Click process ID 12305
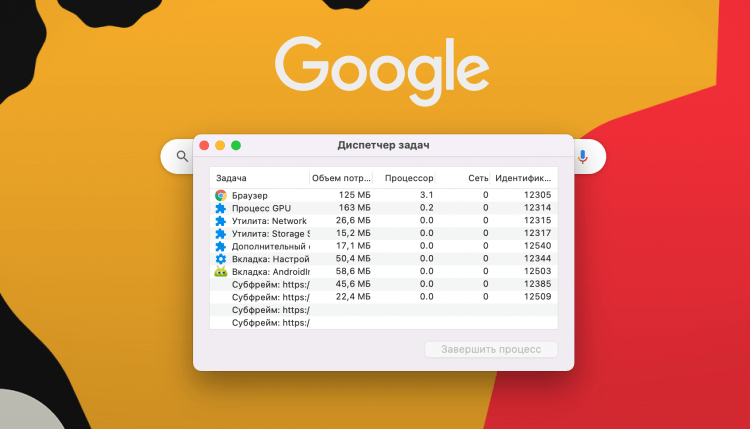 (537, 195)
